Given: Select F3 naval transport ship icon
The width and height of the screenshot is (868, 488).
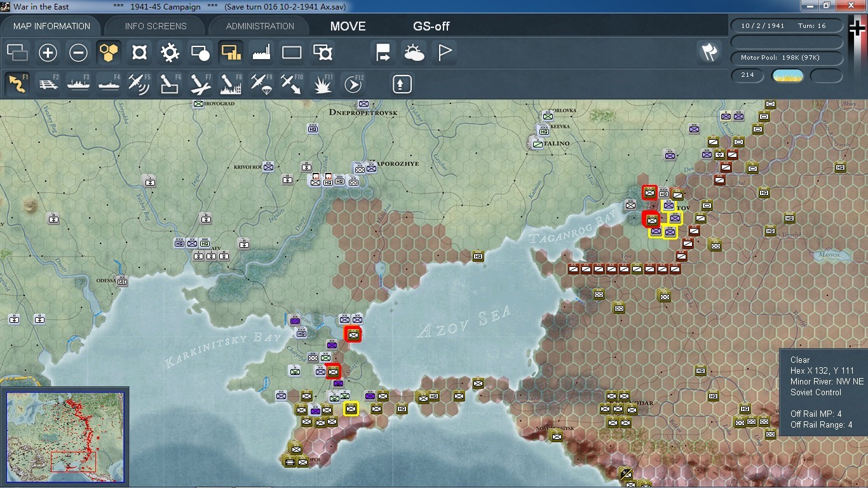Looking at the screenshot, I should [x=78, y=84].
